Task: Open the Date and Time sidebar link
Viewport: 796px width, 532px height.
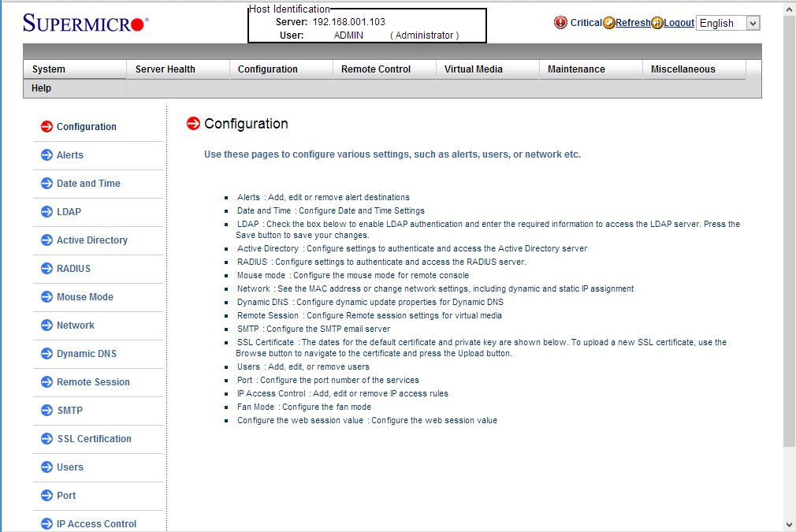Action: click(x=88, y=184)
